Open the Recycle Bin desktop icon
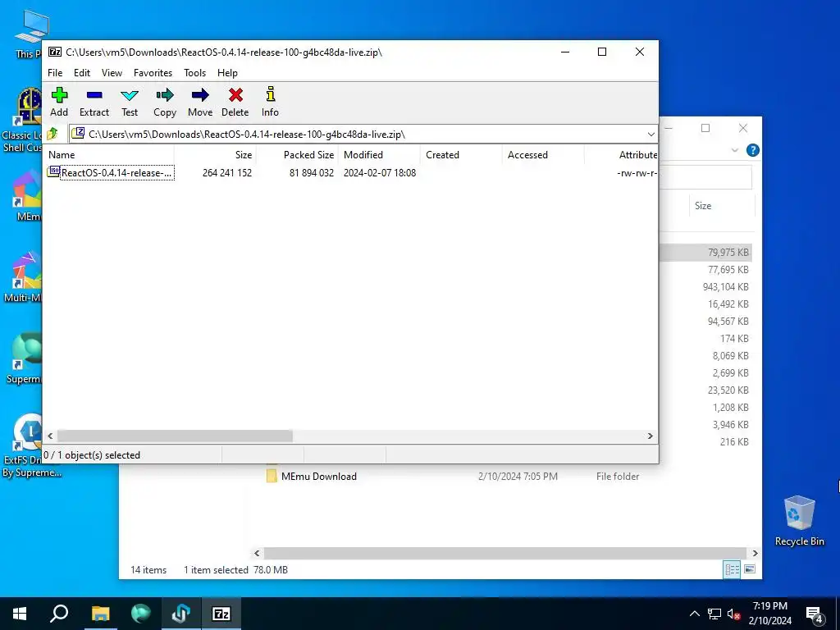Screen dimensions: 840x630 799,520
